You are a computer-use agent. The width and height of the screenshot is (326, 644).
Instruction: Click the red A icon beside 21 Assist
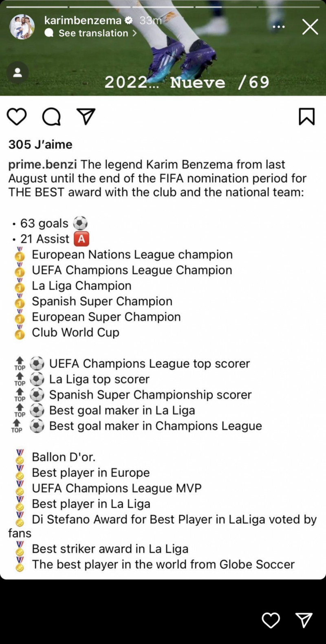click(x=81, y=239)
